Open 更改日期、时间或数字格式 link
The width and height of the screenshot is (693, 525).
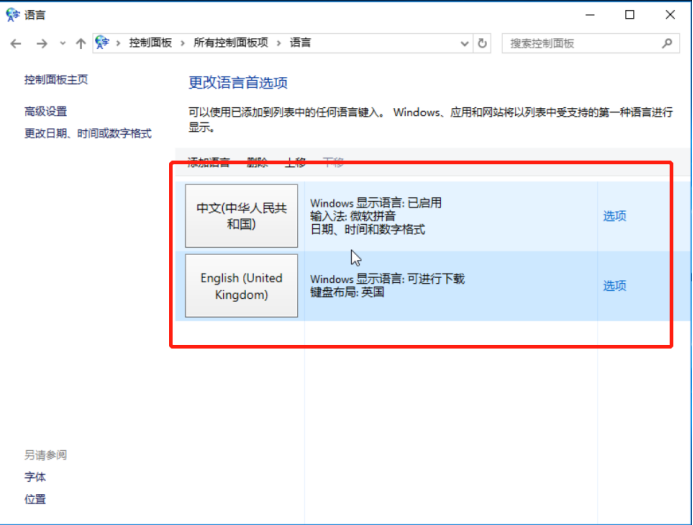pos(88,133)
